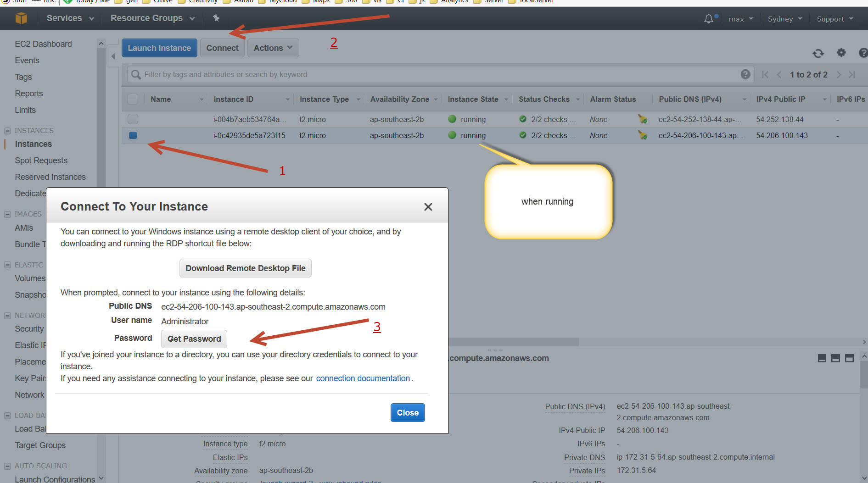Screen dimensions: 868x483
Task: Open the Sydney region dropdown
Action: tap(784, 19)
